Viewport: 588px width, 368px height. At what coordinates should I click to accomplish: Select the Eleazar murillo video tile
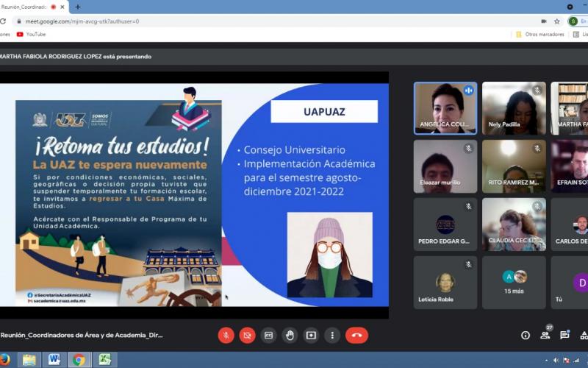pos(445,166)
